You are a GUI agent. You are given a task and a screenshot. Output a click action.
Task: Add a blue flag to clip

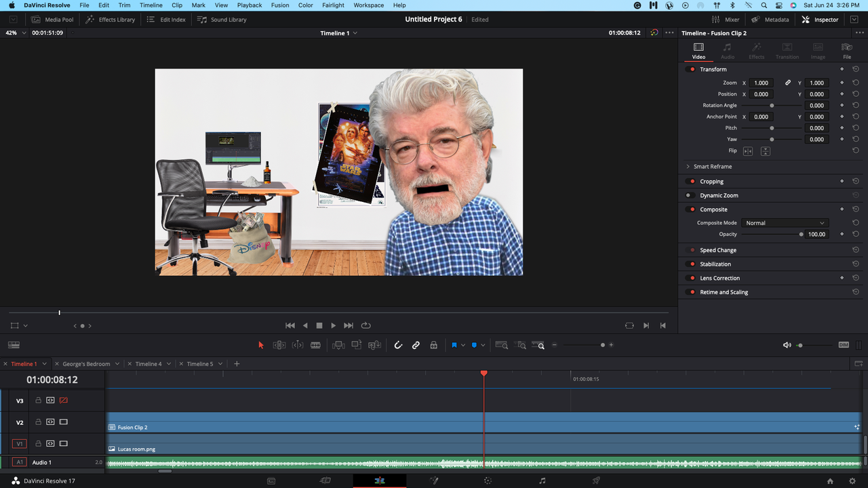pos(454,345)
